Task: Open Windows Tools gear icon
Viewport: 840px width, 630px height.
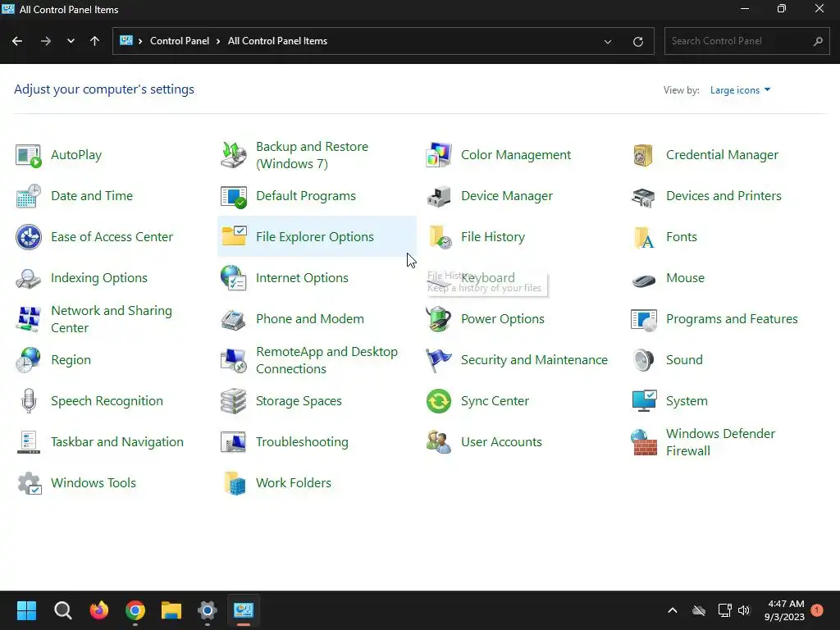Action: click(x=29, y=483)
